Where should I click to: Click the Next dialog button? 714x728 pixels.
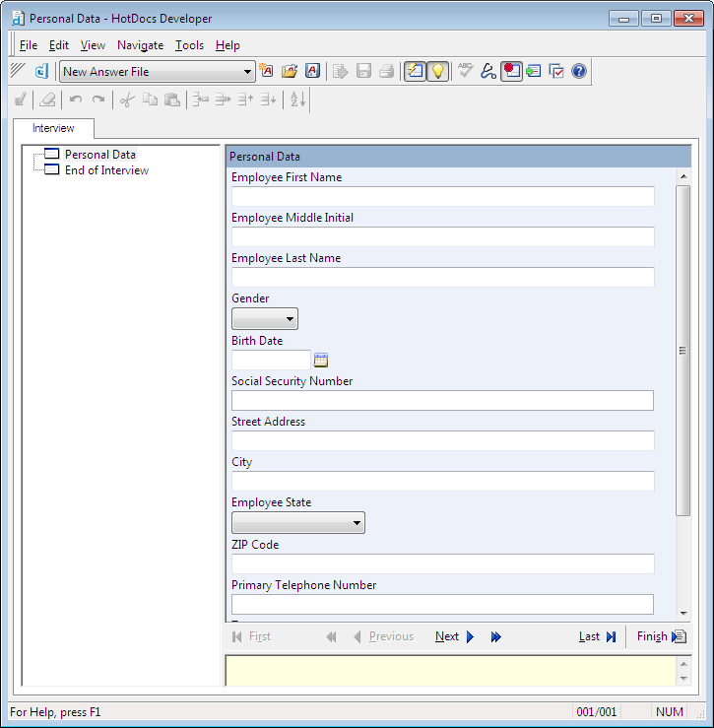coord(455,636)
